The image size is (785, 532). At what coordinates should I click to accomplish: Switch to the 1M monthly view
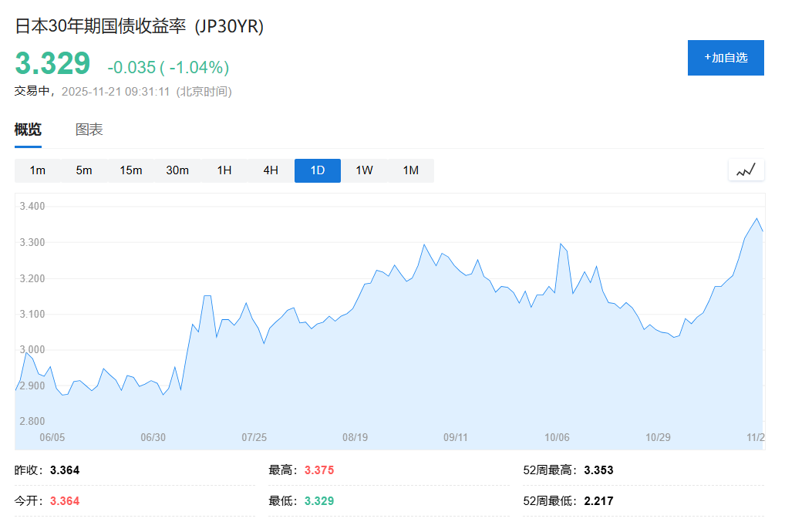coord(410,170)
